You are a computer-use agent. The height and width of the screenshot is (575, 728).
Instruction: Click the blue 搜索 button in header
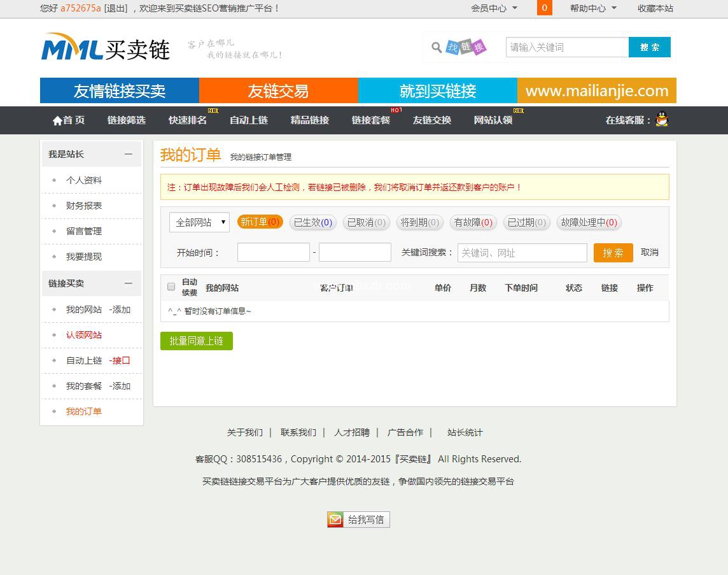pyautogui.click(x=650, y=47)
